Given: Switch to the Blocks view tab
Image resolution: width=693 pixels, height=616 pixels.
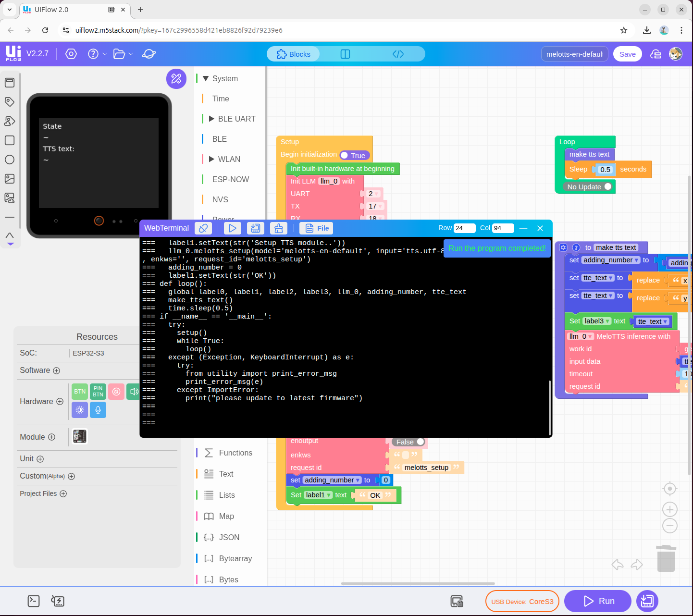Looking at the screenshot, I should [293, 54].
